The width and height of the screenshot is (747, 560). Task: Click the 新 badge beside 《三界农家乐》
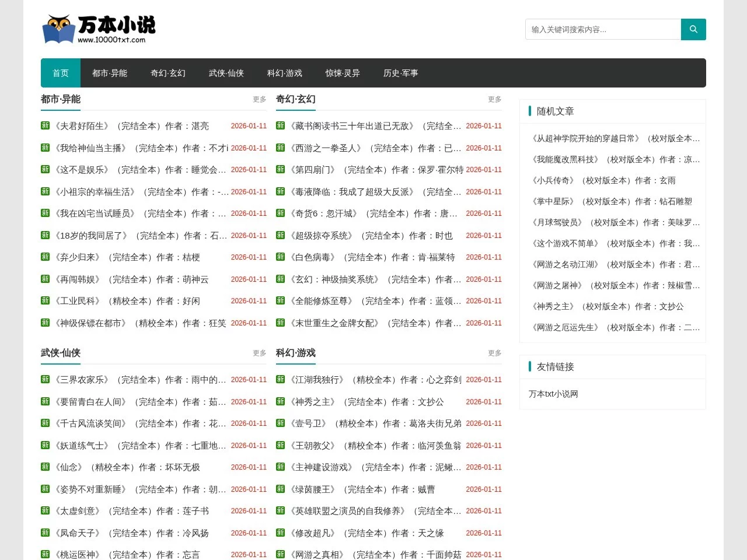pos(45,379)
